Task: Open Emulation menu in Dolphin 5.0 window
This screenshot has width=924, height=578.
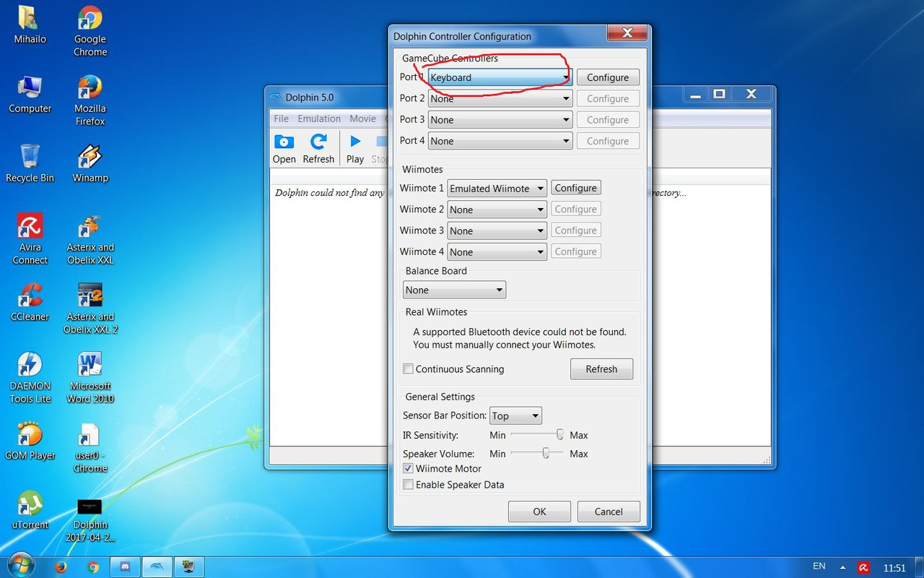Action: click(x=319, y=118)
